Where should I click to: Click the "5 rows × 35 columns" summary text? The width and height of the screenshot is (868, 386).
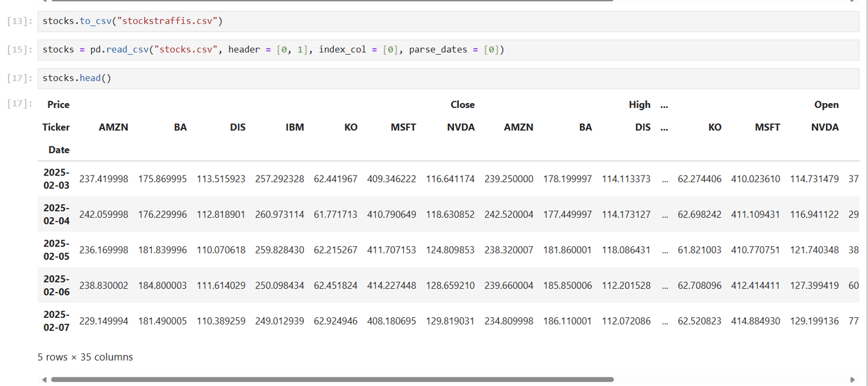pos(85,357)
